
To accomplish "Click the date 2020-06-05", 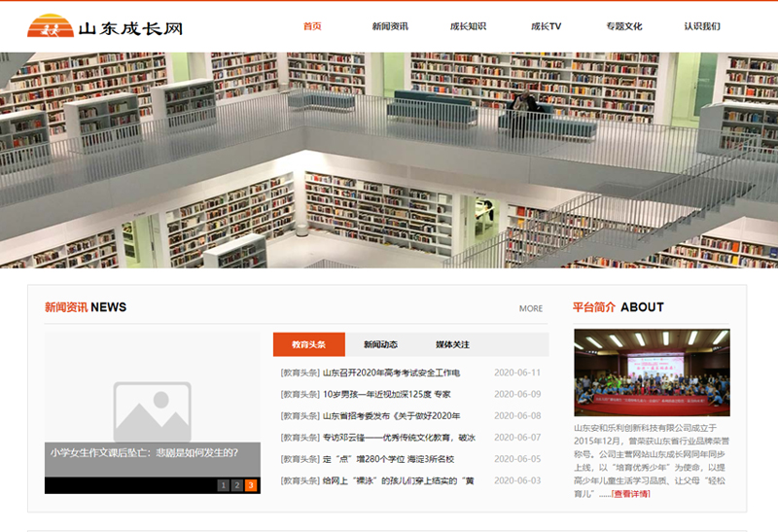I will (517, 459).
